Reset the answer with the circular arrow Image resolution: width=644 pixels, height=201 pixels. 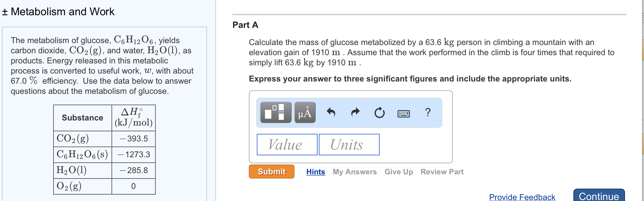point(379,112)
